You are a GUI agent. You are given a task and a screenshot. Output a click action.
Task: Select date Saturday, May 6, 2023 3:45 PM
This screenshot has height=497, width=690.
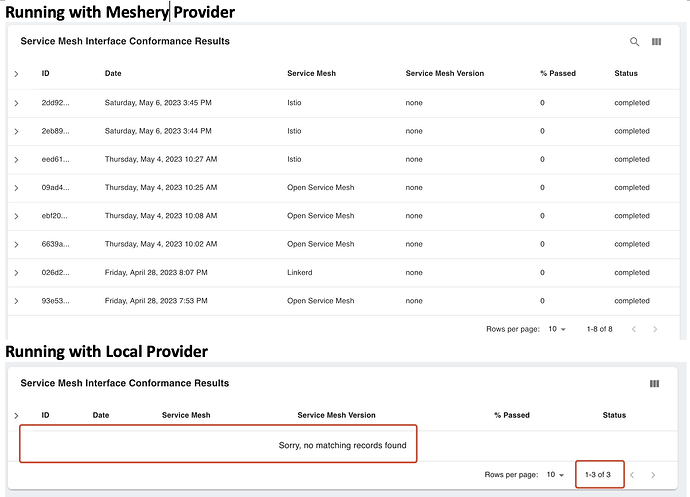click(158, 103)
